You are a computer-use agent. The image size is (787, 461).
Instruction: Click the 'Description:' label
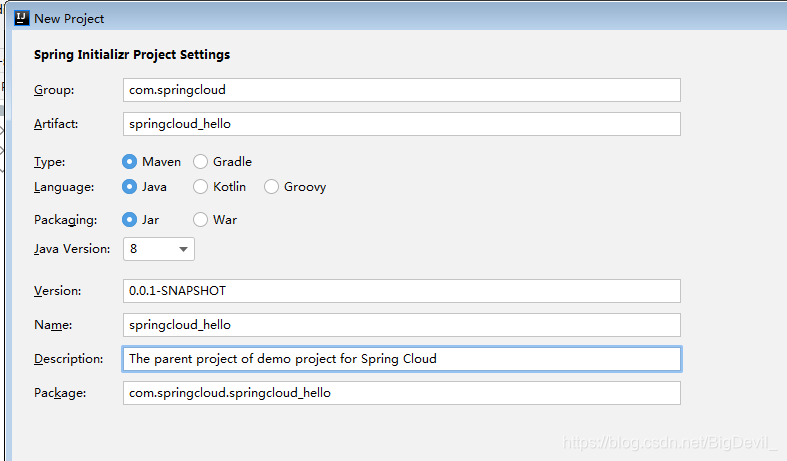69,359
